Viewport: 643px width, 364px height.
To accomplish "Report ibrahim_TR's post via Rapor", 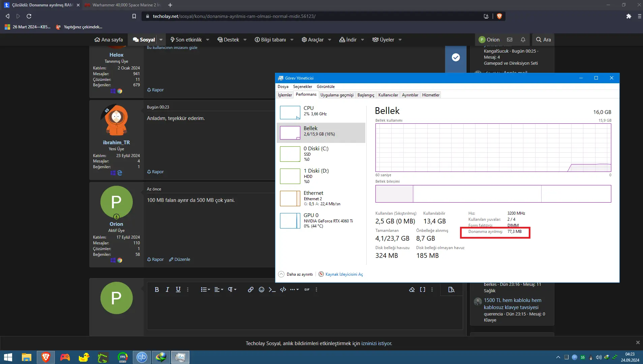I will click(x=155, y=172).
